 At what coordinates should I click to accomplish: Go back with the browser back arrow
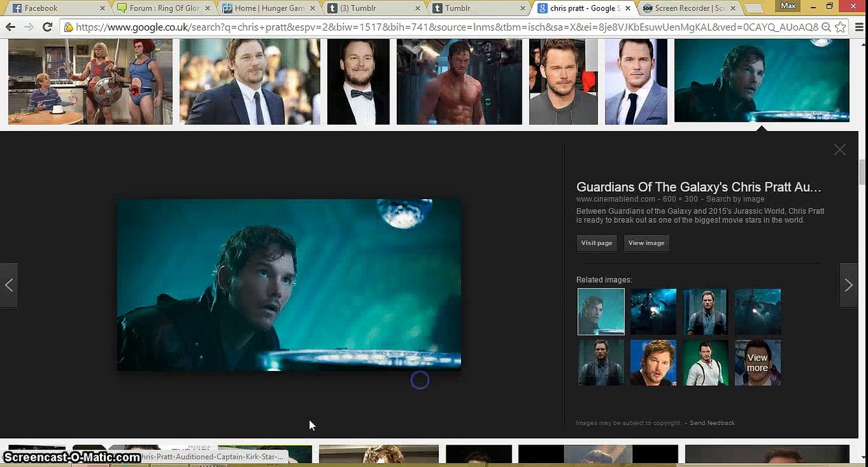(x=10, y=27)
